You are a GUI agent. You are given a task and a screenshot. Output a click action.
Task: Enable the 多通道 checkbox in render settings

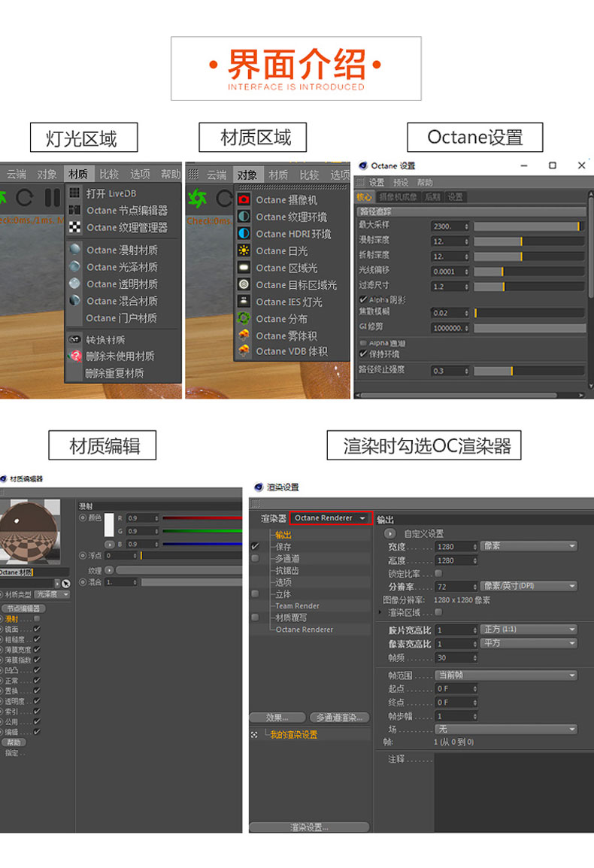[x=255, y=559]
